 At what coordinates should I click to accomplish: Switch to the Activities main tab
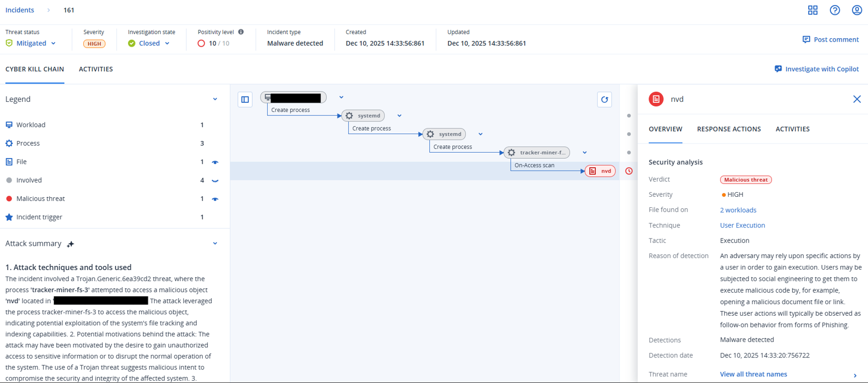click(x=95, y=69)
